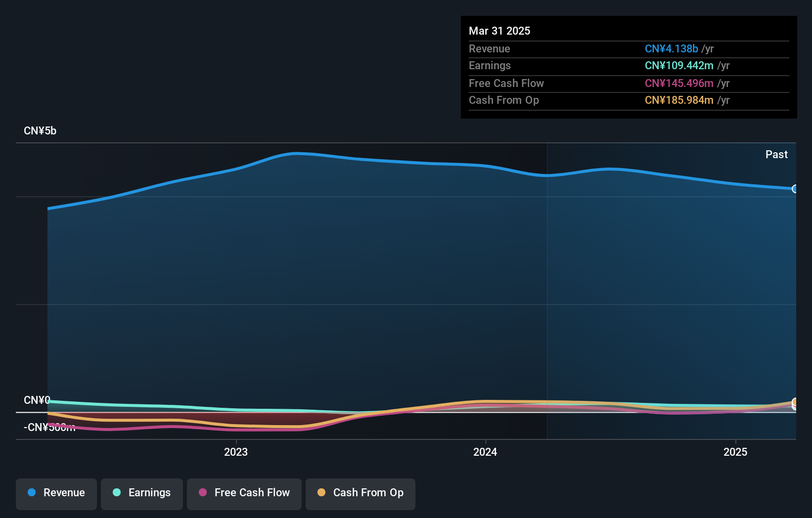The width and height of the screenshot is (812, 518).
Task: Click the CN¥145.496m free cash flow value
Action: pyautogui.click(x=679, y=83)
